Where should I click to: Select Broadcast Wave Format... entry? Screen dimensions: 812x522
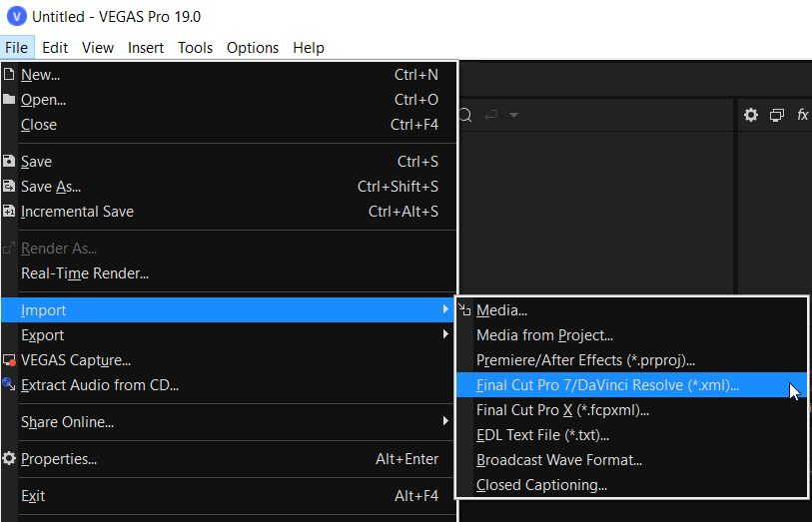(x=632, y=459)
